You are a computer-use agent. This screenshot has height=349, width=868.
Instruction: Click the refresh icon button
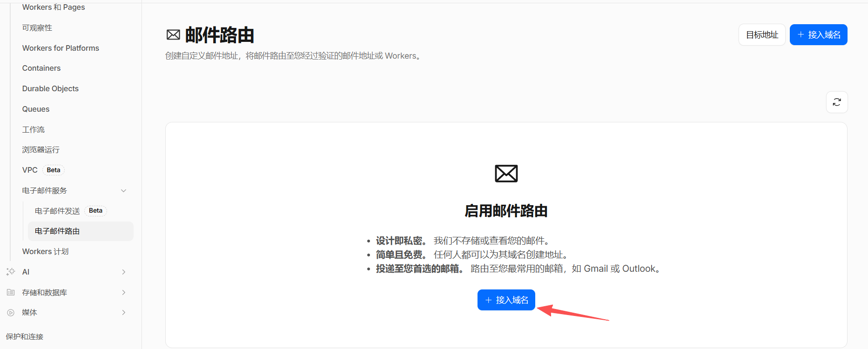tap(837, 102)
